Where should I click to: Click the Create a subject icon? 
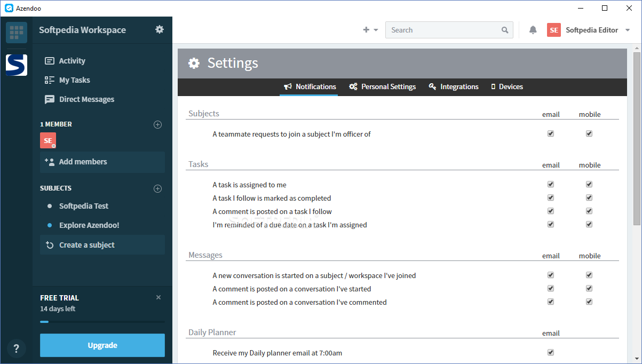tap(50, 245)
